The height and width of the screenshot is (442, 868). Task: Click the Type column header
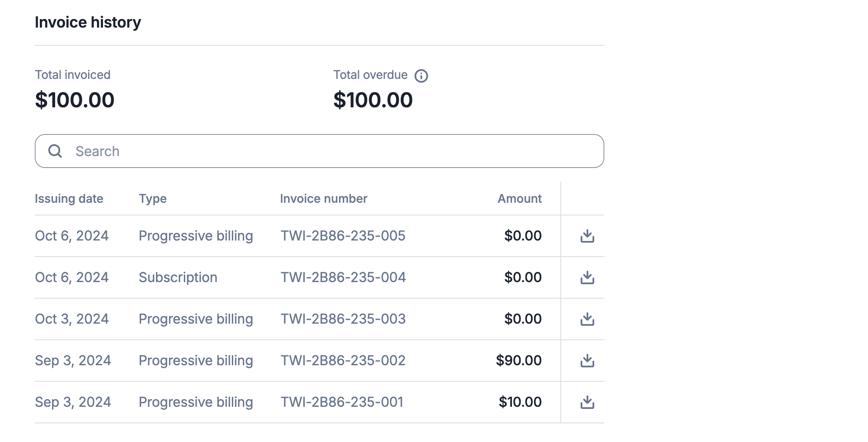pos(153,199)
